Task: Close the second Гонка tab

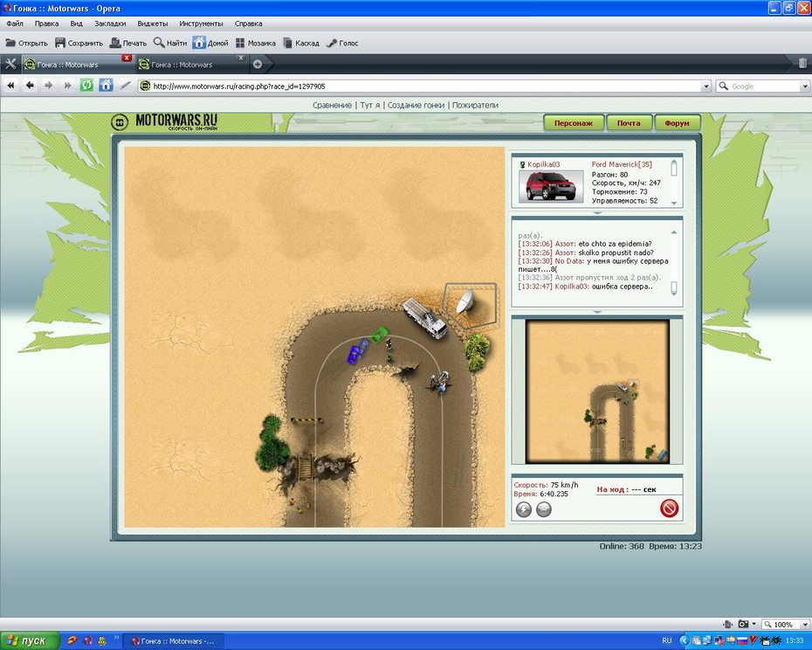Action: point(241,58)
